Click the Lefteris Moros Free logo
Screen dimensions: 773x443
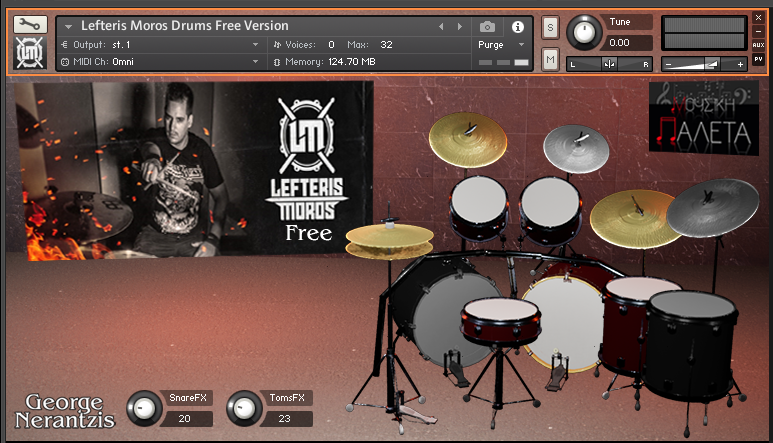pyautogui.click(x=308, y=169)
